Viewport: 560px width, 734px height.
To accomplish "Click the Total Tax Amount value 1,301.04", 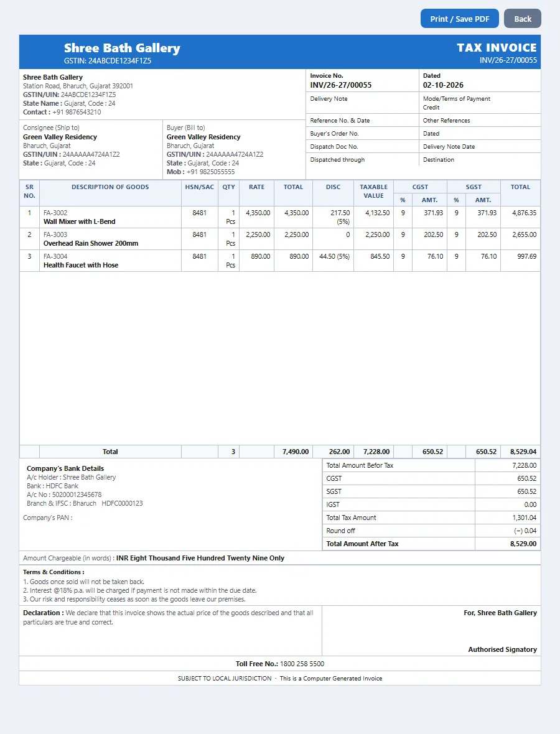I will [525, 518].
